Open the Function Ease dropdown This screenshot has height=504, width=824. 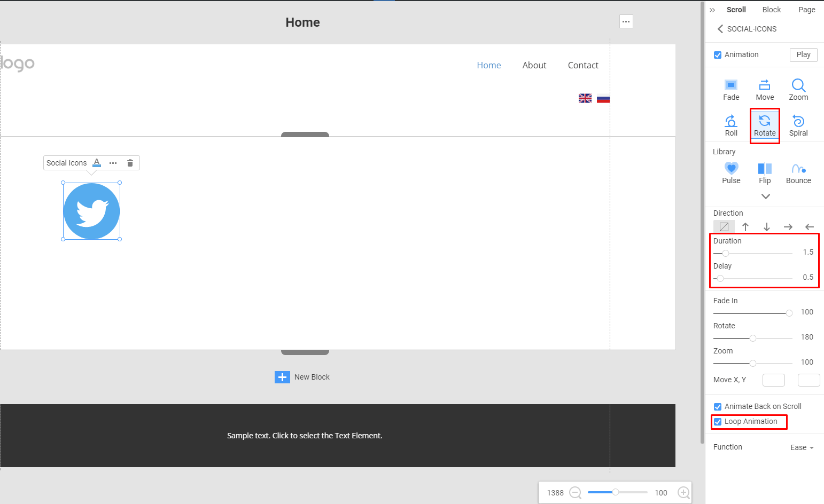point(802,447)
